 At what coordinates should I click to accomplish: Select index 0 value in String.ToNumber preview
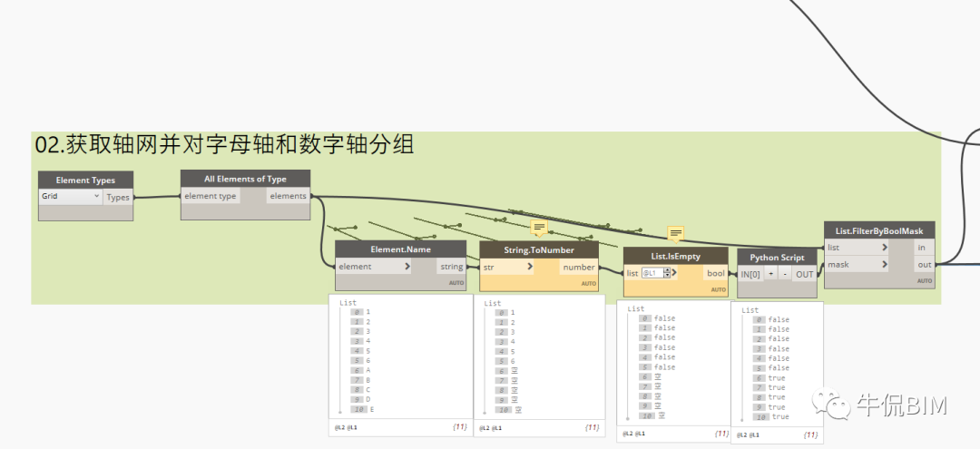513,313
